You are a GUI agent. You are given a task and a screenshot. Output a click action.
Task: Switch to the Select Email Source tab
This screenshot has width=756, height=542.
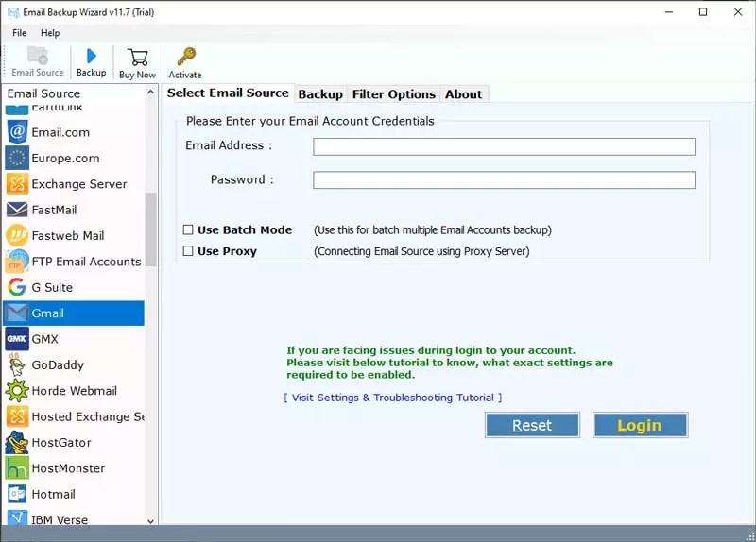click(x=228, y=93)
